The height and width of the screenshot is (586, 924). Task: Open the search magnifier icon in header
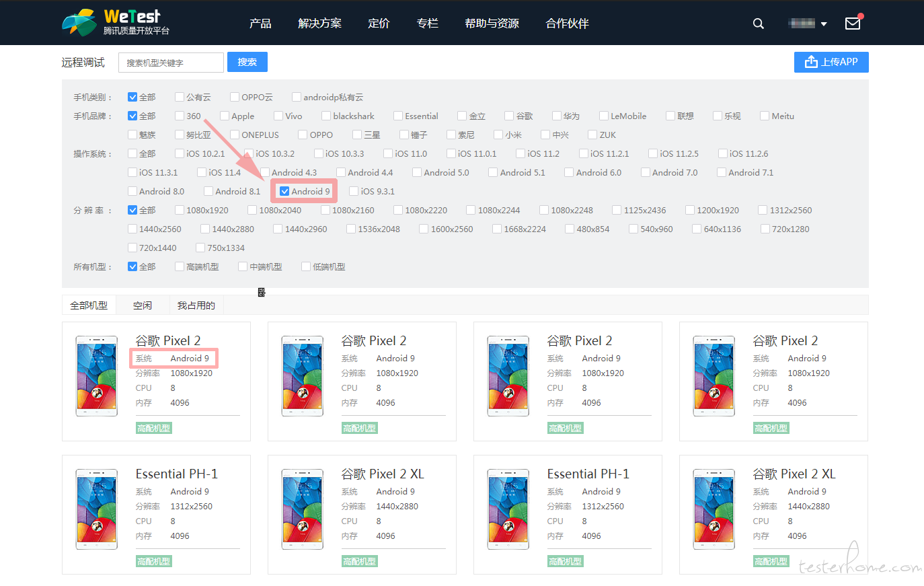tap(758, 24)
